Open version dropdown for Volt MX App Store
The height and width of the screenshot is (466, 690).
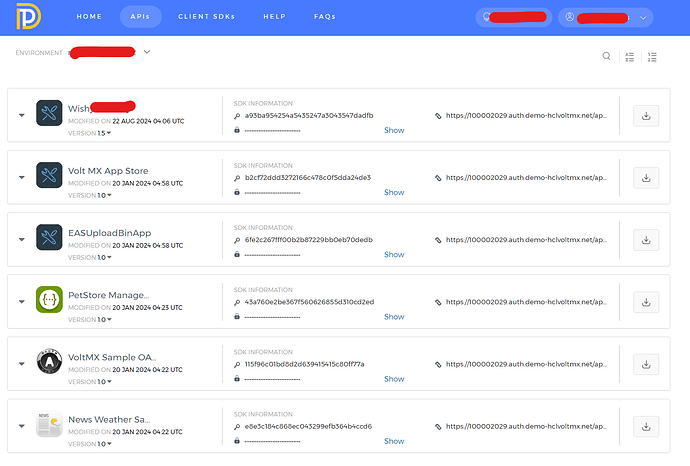tap(104, 195)
